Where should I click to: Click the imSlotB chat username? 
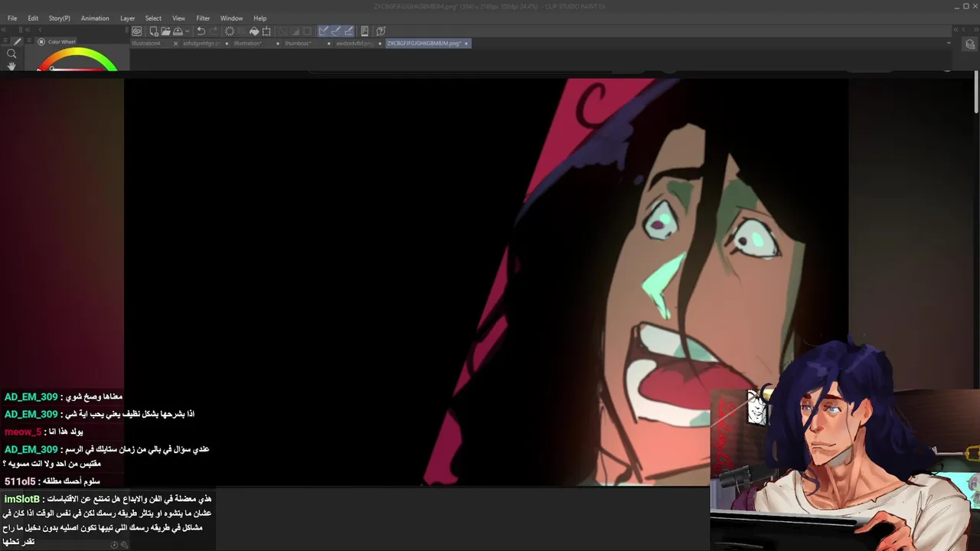coord(21,499)
